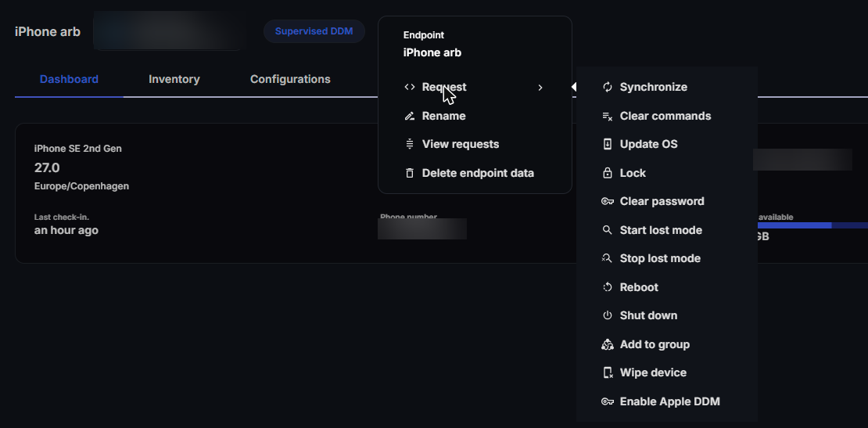The width and height of the screenshot is (868, 428).
Task: Click the Stop lost mode icon
Action: pos(608,258)
